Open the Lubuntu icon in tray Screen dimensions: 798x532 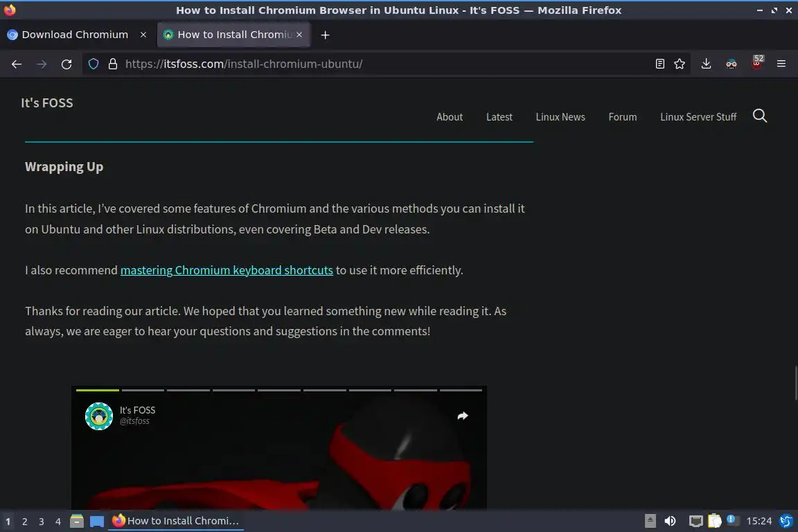pos(787,521)
